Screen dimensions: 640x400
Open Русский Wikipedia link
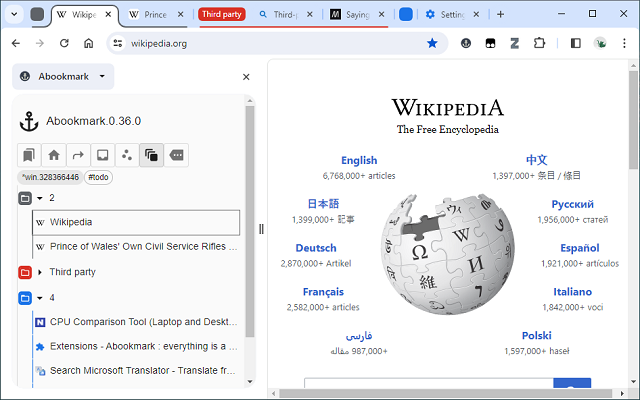tap(572, 204)
